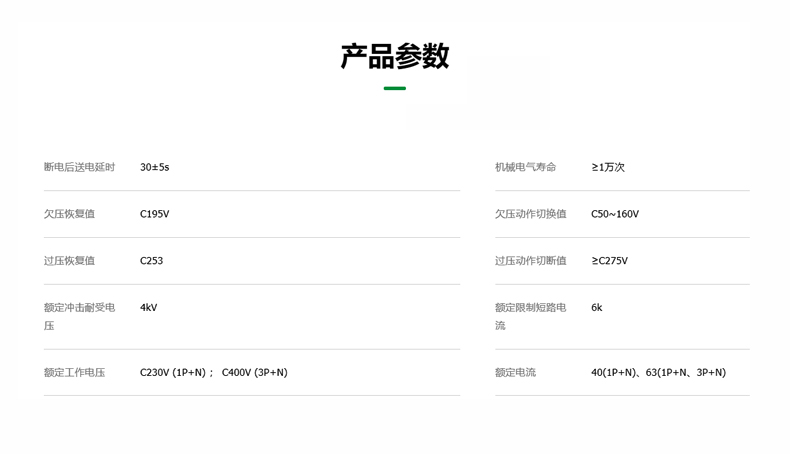This screenshot has width=790, height=454.
Task: Click the 4kV value
Action: [148, 308]
